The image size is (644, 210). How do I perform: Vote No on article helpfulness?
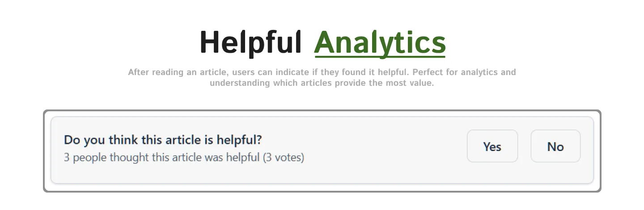coord(555,146)
